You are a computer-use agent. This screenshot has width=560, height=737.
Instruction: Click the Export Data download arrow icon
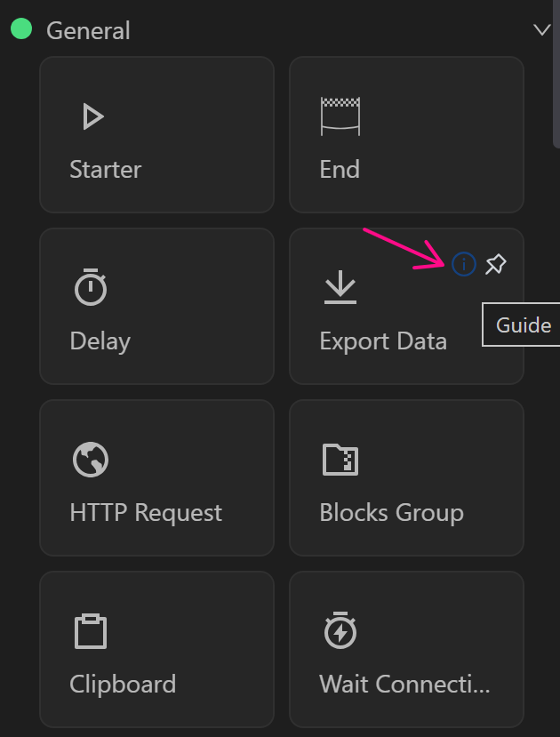point(340,287)
